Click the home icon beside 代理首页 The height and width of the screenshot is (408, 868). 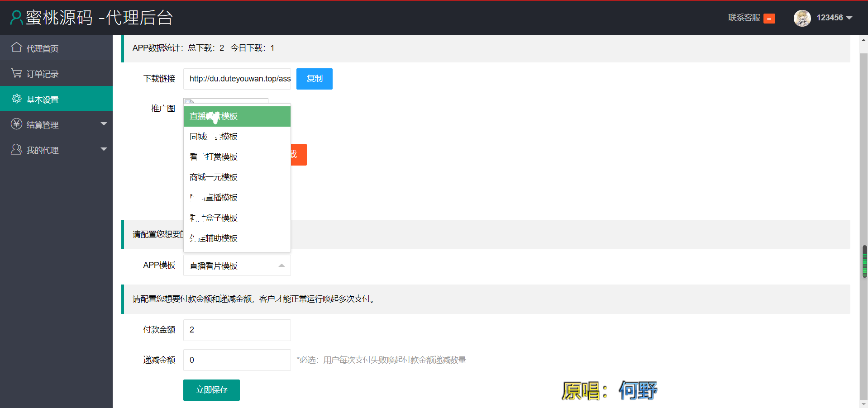[x=16, y=47]
